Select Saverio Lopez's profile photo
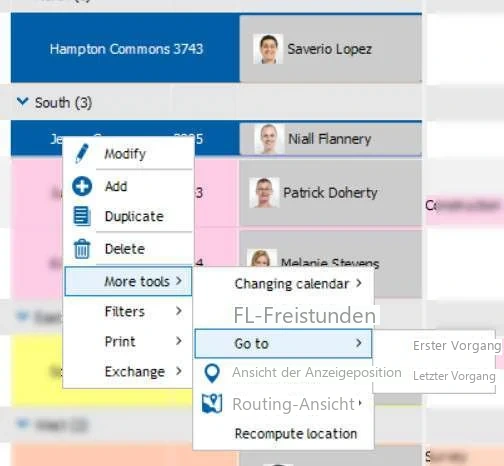 [268, 49]
